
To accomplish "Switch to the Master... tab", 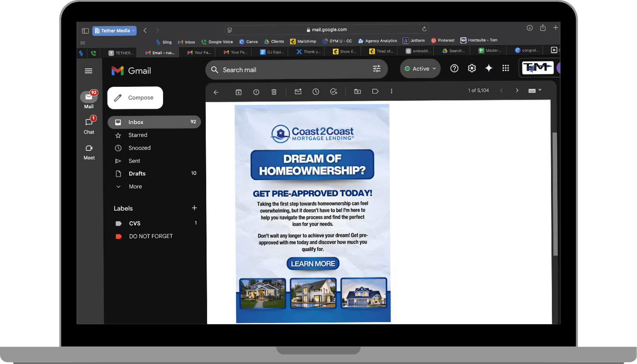I will pos(490,50).
